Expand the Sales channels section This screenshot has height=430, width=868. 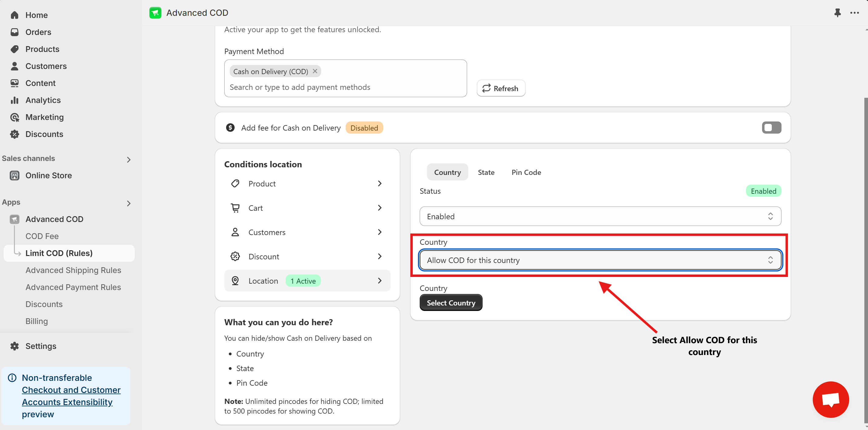(x=128, y=159)
